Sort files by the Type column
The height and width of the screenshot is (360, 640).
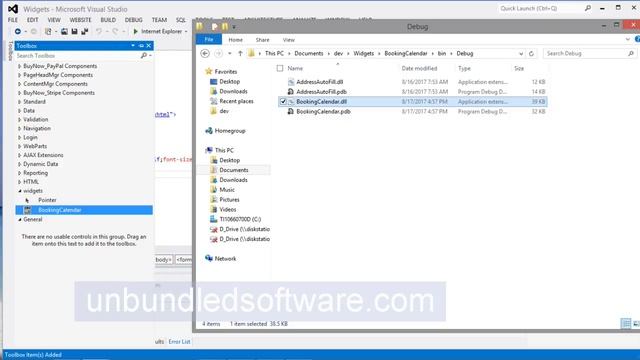[x=464, y=68]
